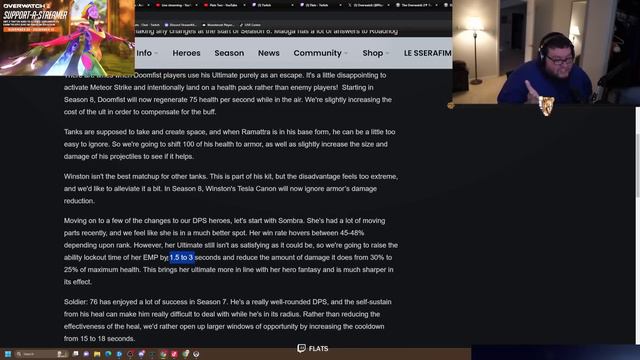Open the LE SSERAFIM nav link

(x=427, y=53)
